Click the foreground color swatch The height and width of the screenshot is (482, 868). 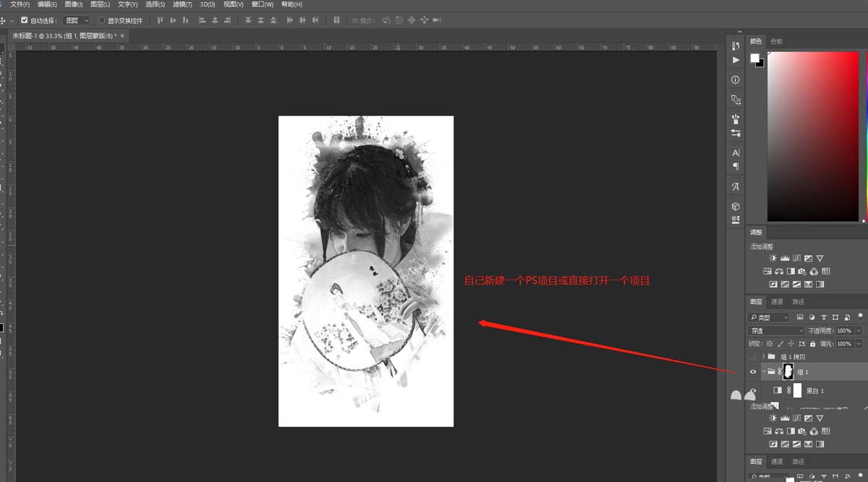point(754,57)
